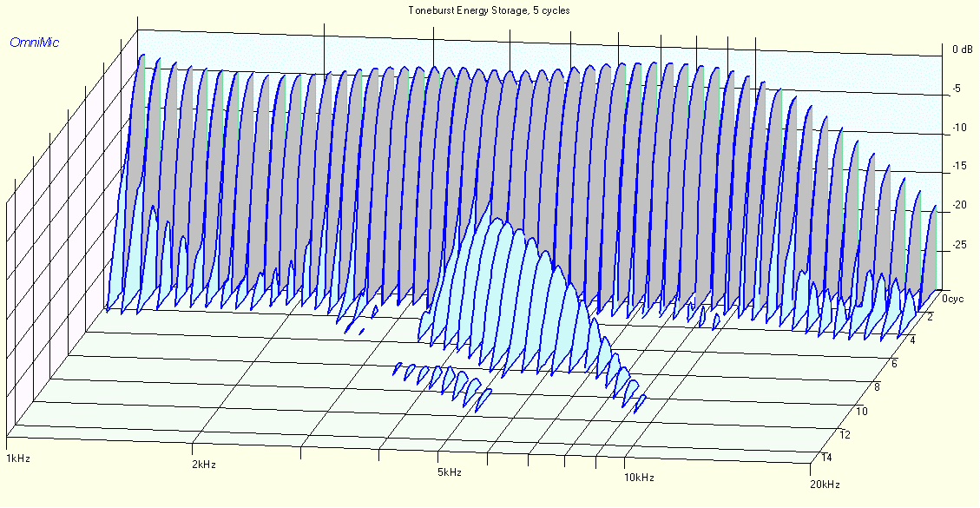
Task: Click the 0cyc cycle axis label
Action: pos(953,299)
